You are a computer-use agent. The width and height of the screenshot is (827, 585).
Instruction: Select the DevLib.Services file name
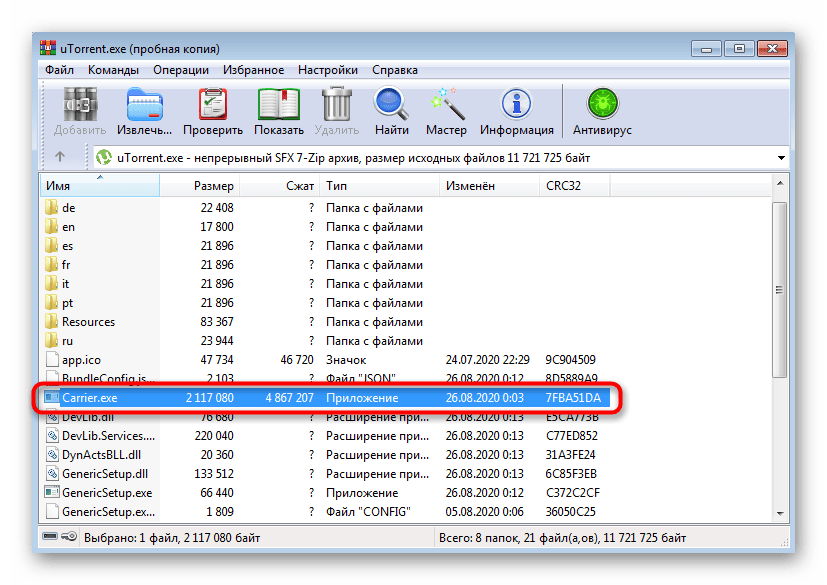[x=108, y=435]
